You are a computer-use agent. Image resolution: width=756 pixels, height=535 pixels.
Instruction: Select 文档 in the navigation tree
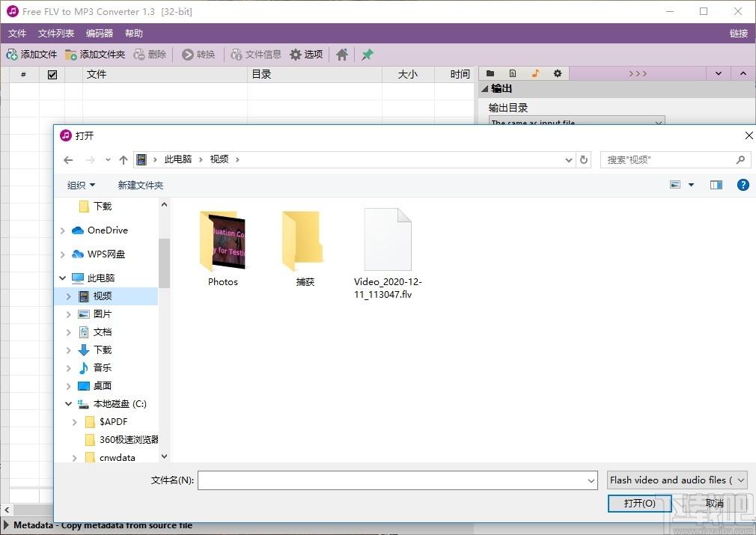click(x=103, y=332)
